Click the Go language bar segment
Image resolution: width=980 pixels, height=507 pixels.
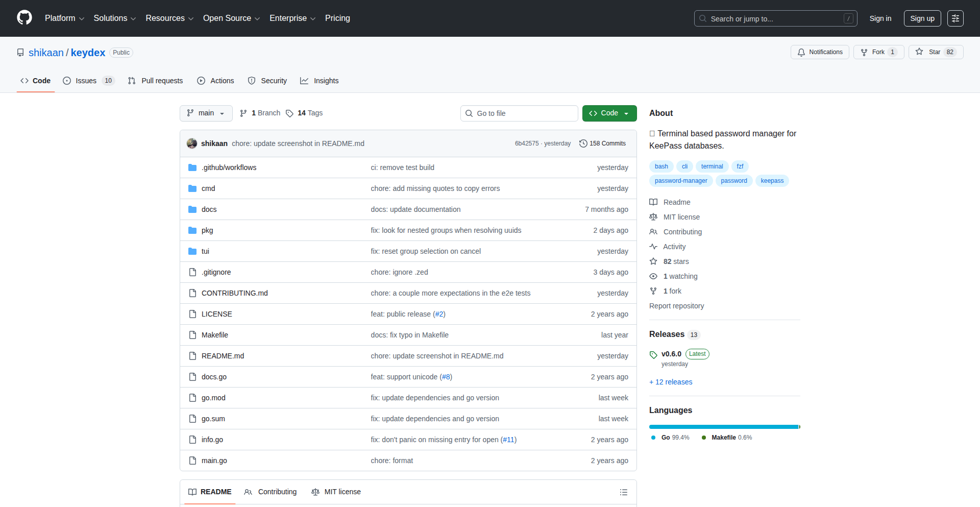pos(723,427)
